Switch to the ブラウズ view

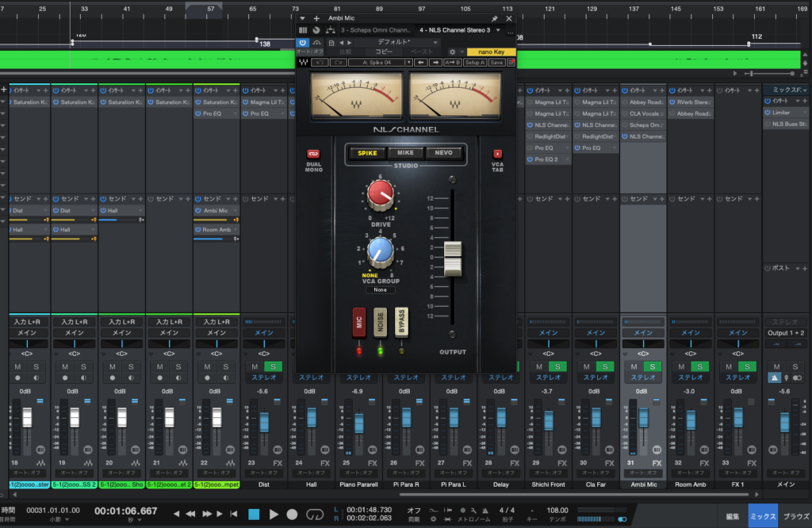tap(796, 516)
